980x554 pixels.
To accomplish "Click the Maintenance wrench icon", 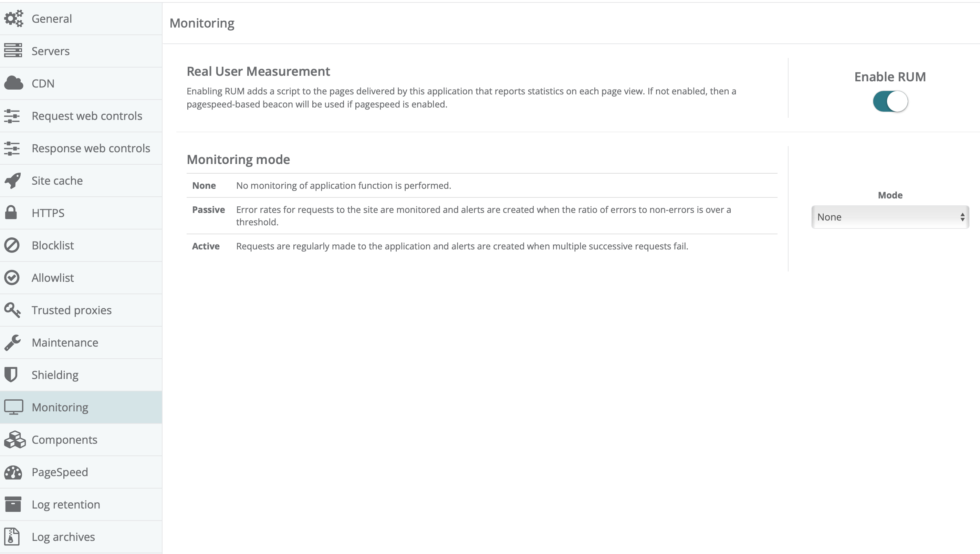I will [x=12, y=342].
